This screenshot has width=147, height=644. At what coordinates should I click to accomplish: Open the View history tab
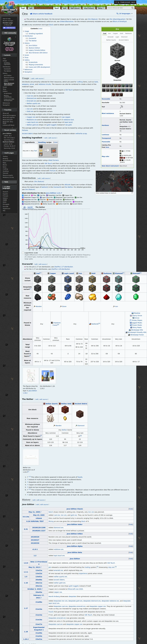(89, 8)
